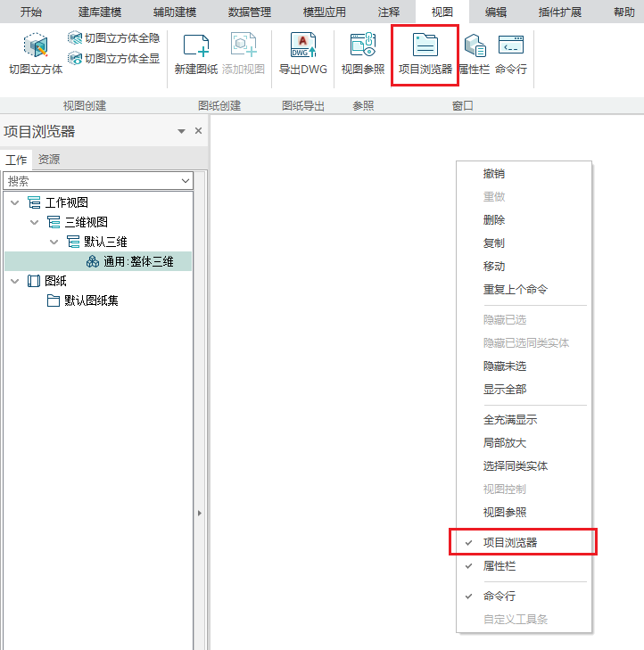Open the 辅助建模 ribbon tab
Viewport: 644px width, 650px height.
pos(175,12)
